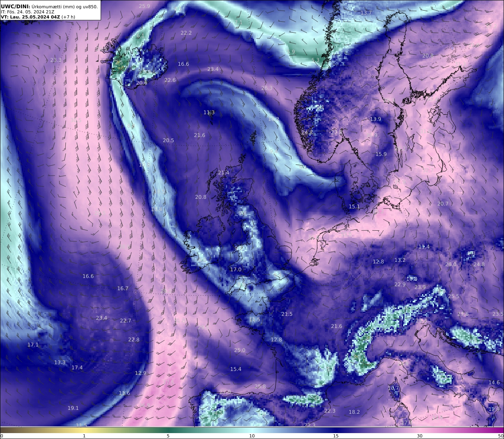This screenshot has width=504, height=439.
Task: Click the "30" tick label on the colorbar
Action: pyautogui.click(x=420, y=436)
